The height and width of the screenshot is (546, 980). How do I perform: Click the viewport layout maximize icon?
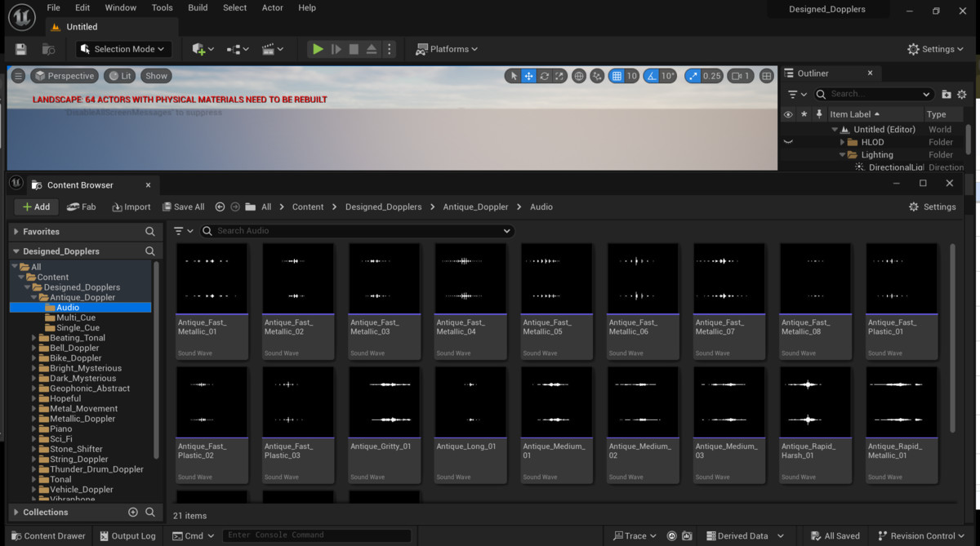[x=766, y=76]
